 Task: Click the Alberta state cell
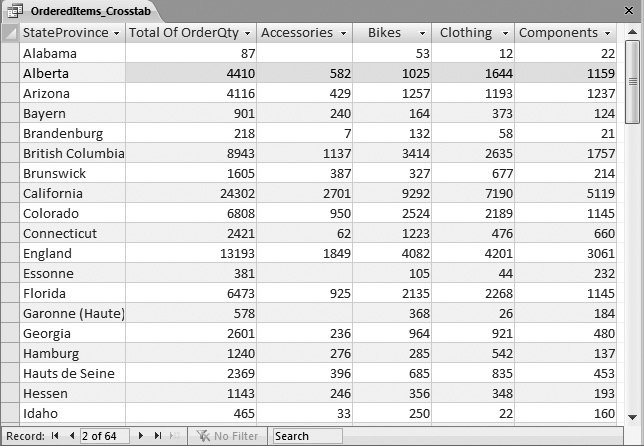pyautogui.click(x=72, y=74)
